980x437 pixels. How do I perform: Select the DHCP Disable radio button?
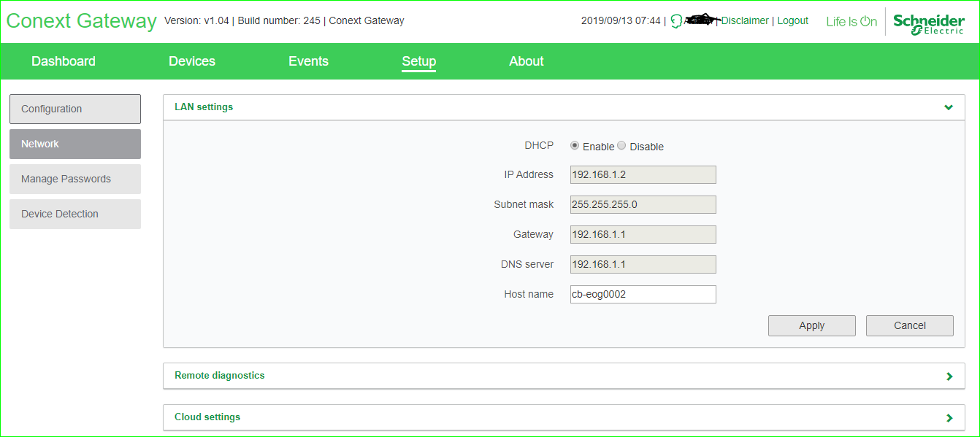(x=621, y=145)
